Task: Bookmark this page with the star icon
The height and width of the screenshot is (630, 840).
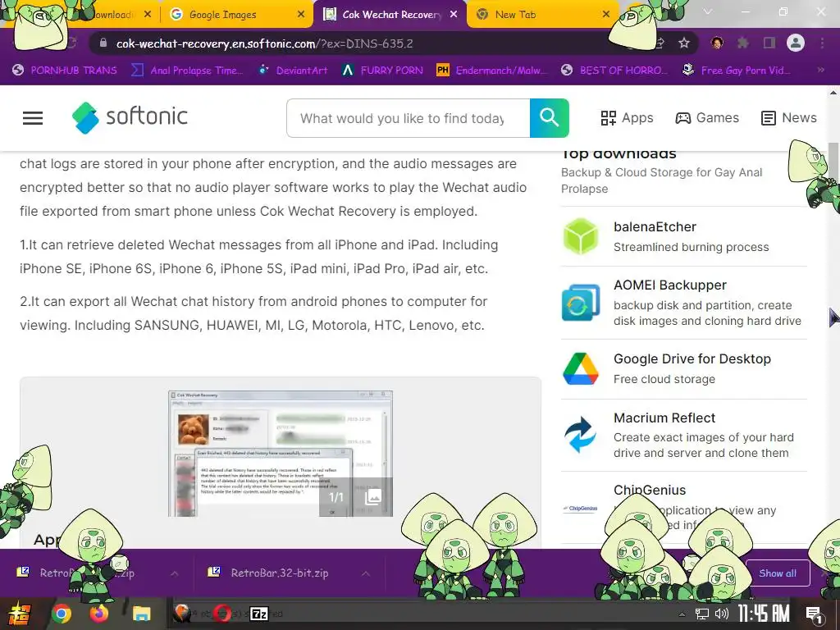Action: [683, 43]
